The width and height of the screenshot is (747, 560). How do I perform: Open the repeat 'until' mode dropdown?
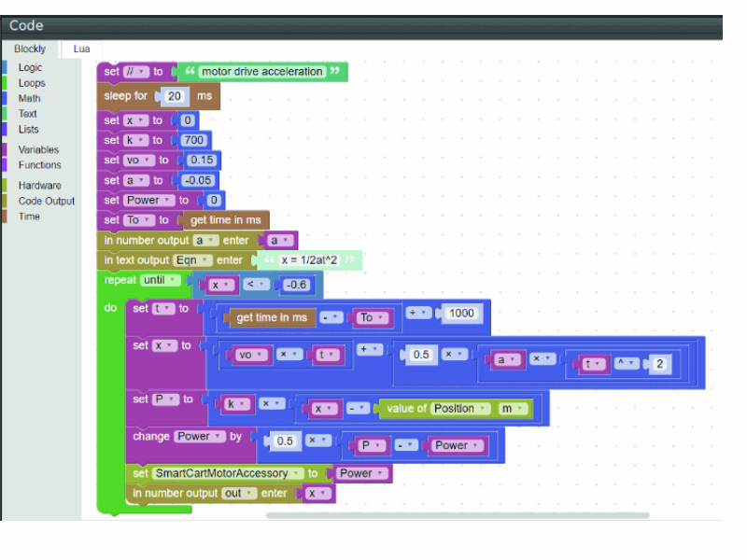click(161, 280)
